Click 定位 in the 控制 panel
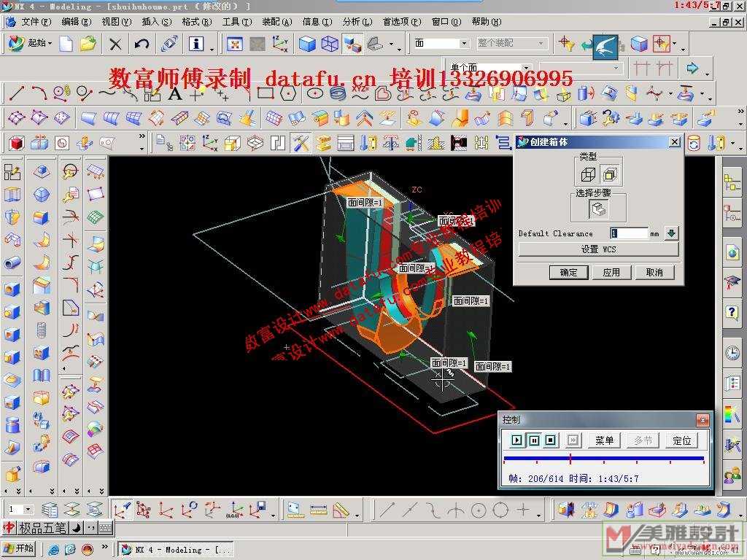Image resolution: width=747 pixels, height=560 pixels. tap(682, 440)
